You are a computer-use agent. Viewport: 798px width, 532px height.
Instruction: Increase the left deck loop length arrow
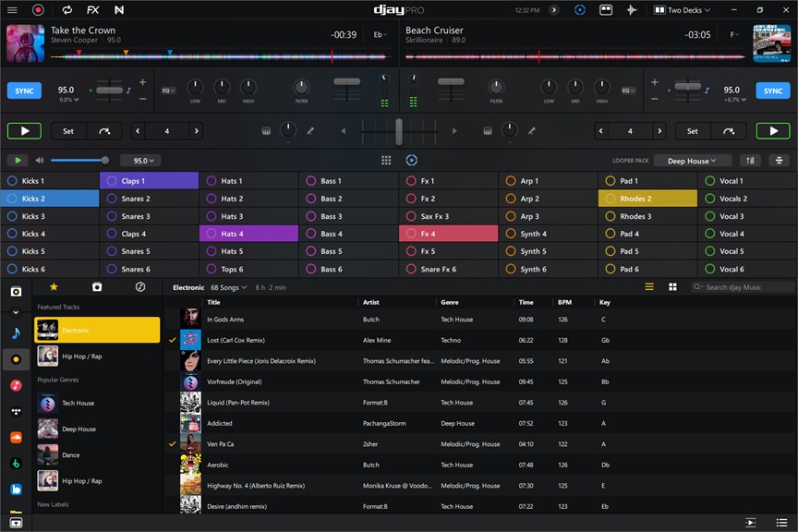click(x=197, y=131)
